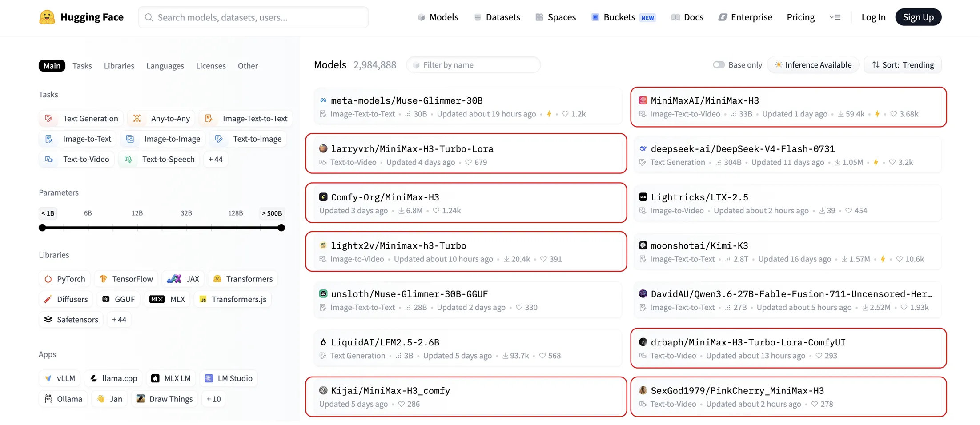Click the moonshotai avatar on Kimi-K3

643,245
